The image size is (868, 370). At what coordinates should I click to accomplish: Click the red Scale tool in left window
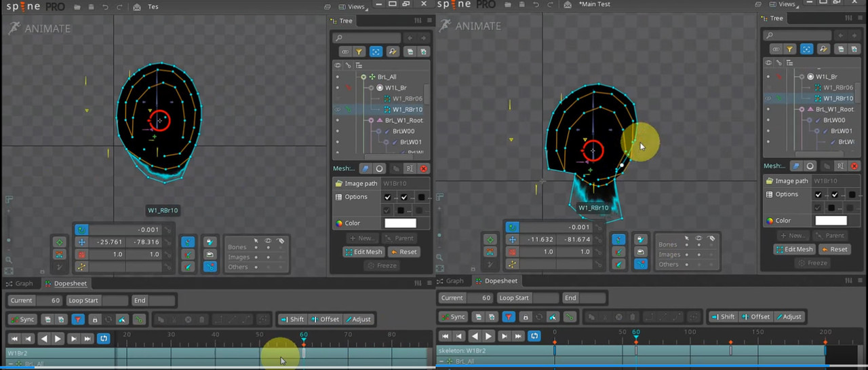pos(81,254)
